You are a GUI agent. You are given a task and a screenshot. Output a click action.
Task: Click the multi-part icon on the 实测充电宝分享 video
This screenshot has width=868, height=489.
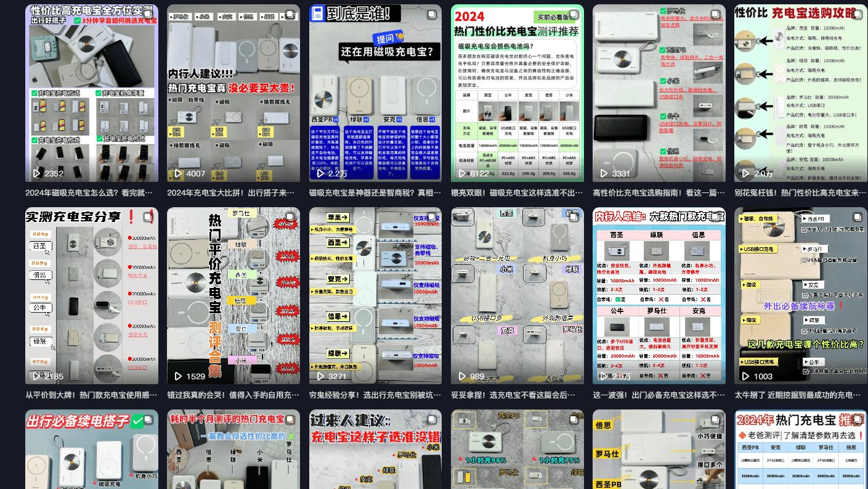[x=148, y=217]
